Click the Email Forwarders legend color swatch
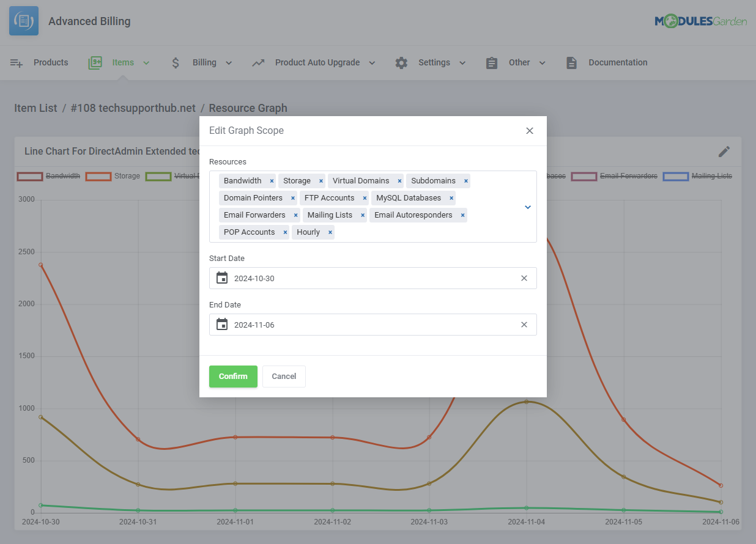Screen dimensions: 756x544 pos(584,176)
